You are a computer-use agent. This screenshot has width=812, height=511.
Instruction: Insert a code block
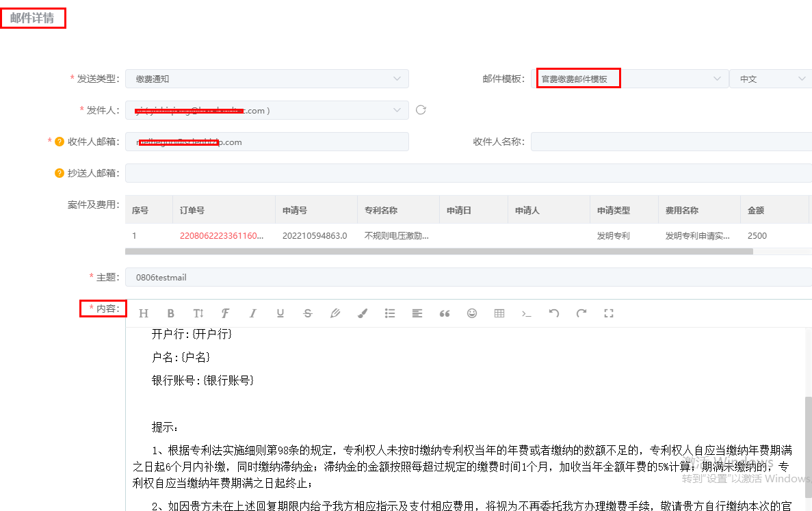(527, 313)
